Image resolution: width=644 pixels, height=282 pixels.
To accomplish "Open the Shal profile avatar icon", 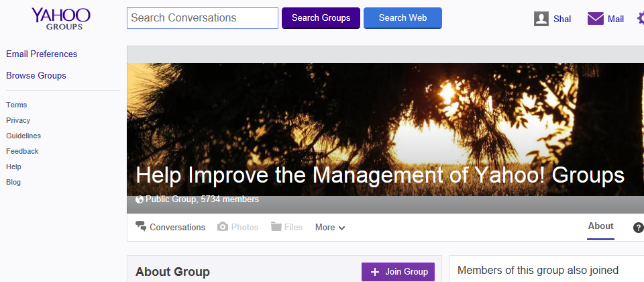I will pyautogui.click(x=541, y=19).
